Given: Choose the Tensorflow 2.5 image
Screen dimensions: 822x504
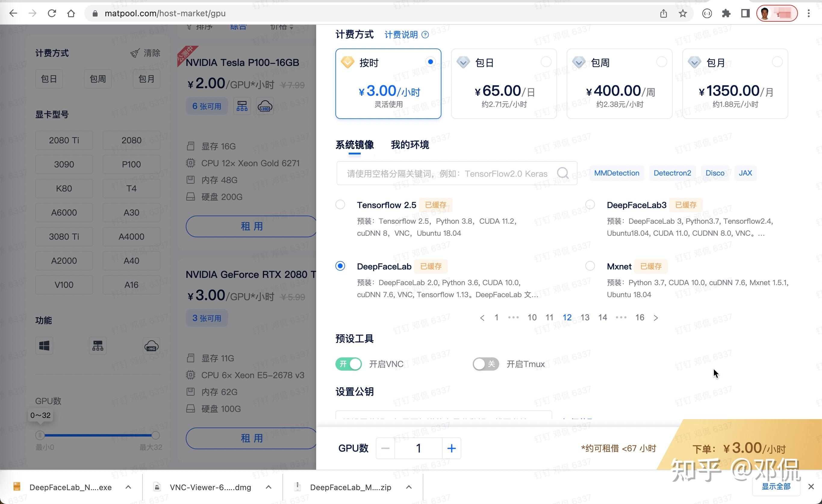Looking at the screenshot, I should [340, 204].
